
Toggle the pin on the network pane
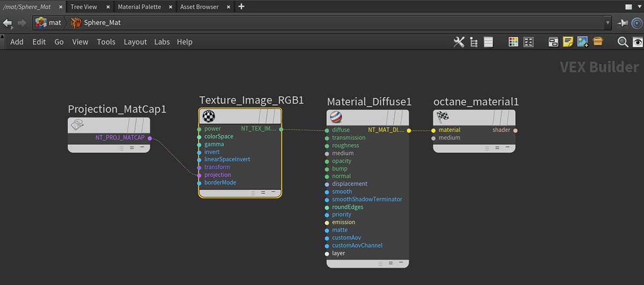click(x=623, y=23)
